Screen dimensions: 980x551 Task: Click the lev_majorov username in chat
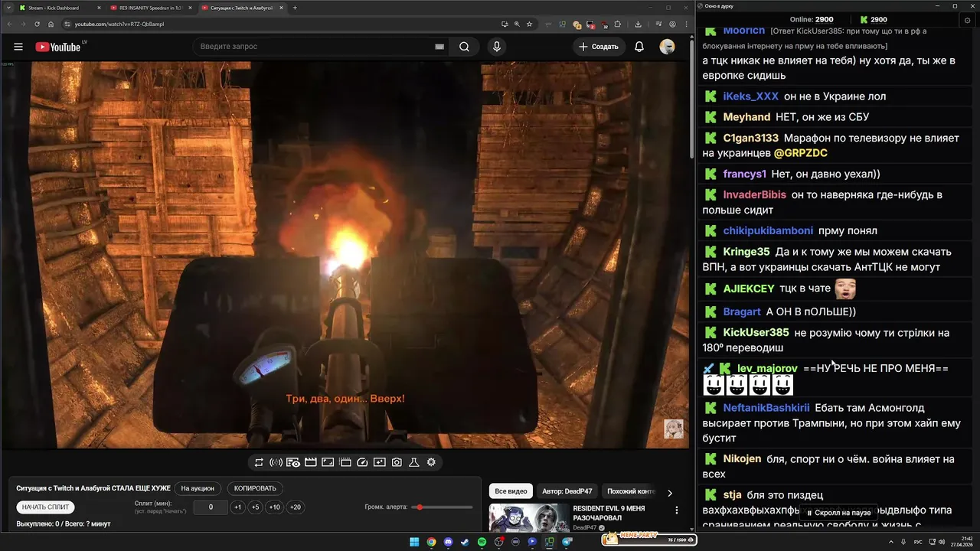767,369
